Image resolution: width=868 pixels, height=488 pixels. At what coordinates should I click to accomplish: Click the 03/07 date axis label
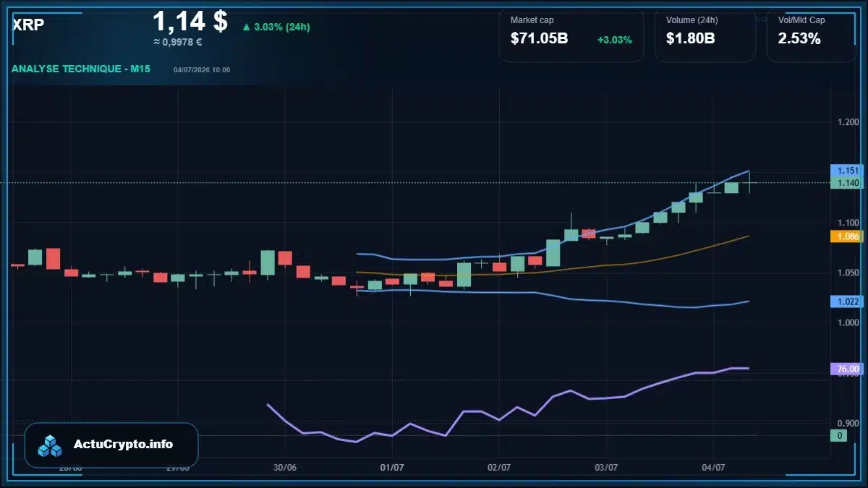click(605, 467)
